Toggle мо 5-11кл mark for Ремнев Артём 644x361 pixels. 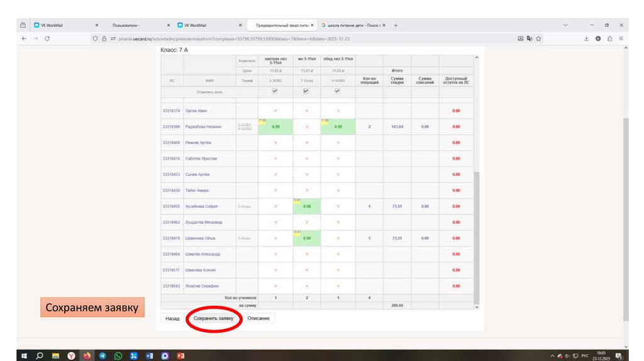click(x=307, y=143)
